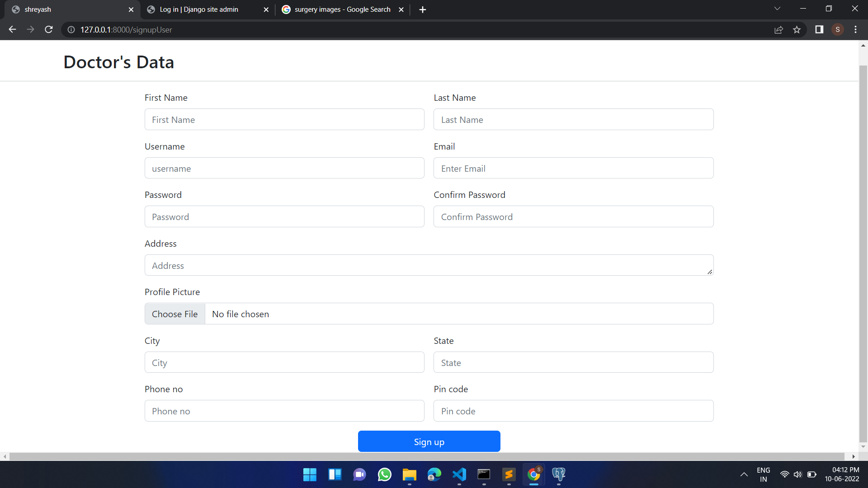Bookmark this page using the star icon
Image resolution: width=868 pixels, height=488 pixels.
(797, 29)
